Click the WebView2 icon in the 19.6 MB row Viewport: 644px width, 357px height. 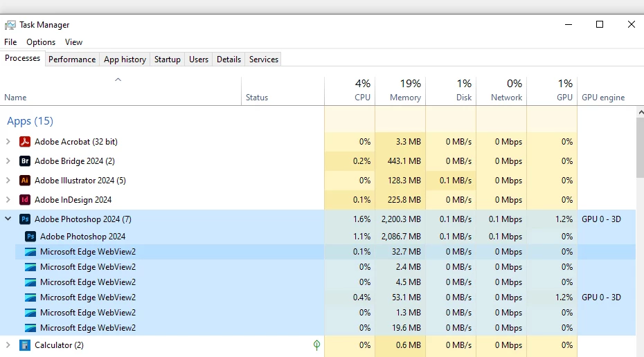pos(30,328)
